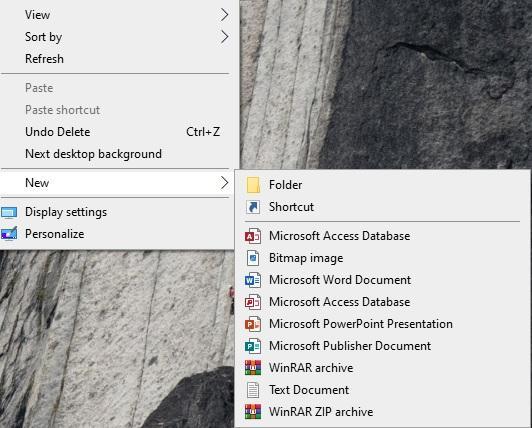This screenshot has height=428, width=532.
Task: Click the Microsoft Publisher Document icon
Action: (253, 346)
